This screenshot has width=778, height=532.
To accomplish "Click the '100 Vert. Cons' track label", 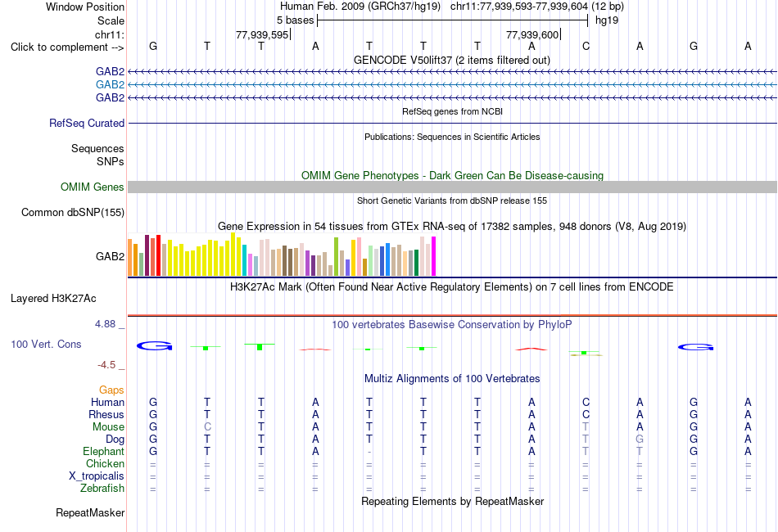I will (x=46, y=344).
